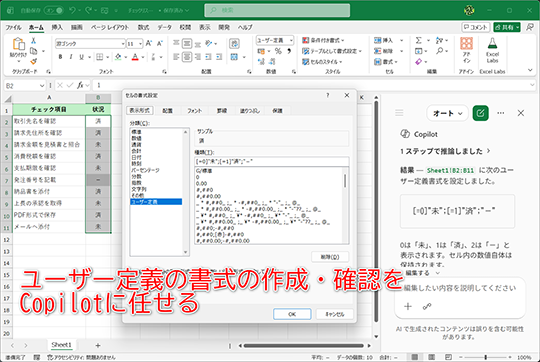Open the Copilot pane hamburger menu icon
540x362 pixels.
point(399,113)
